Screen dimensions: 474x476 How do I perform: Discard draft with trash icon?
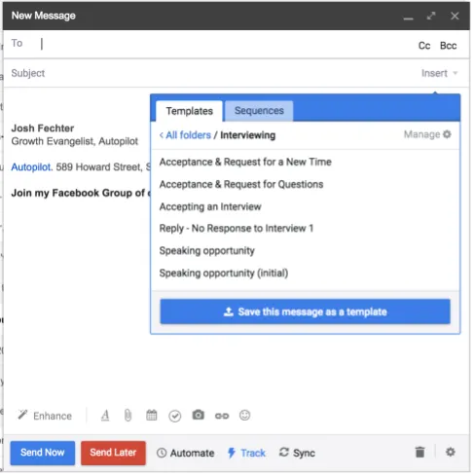tap(419, 452)
